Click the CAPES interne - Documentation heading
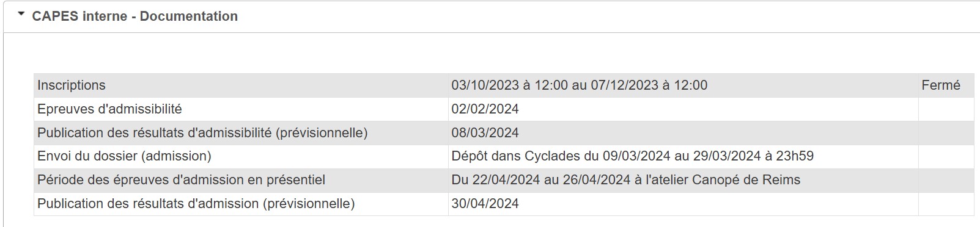The image size is (980, 227). (134, 16)
